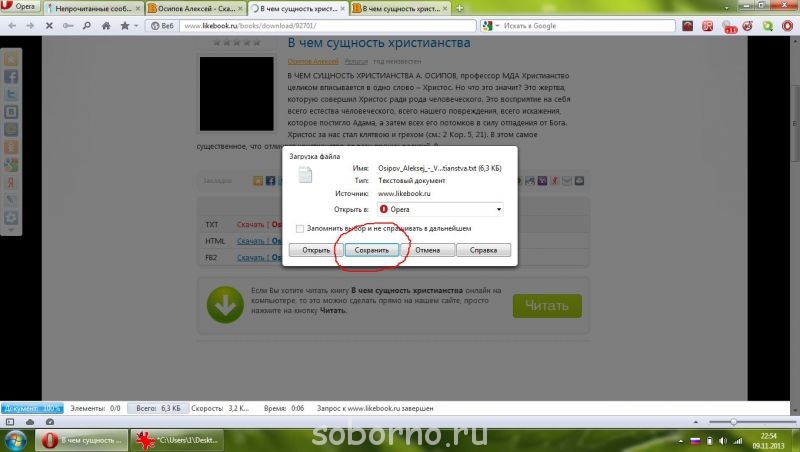Click the page zoom slider handle
This screenshot has height=452, width=800.
pos(733,422)
